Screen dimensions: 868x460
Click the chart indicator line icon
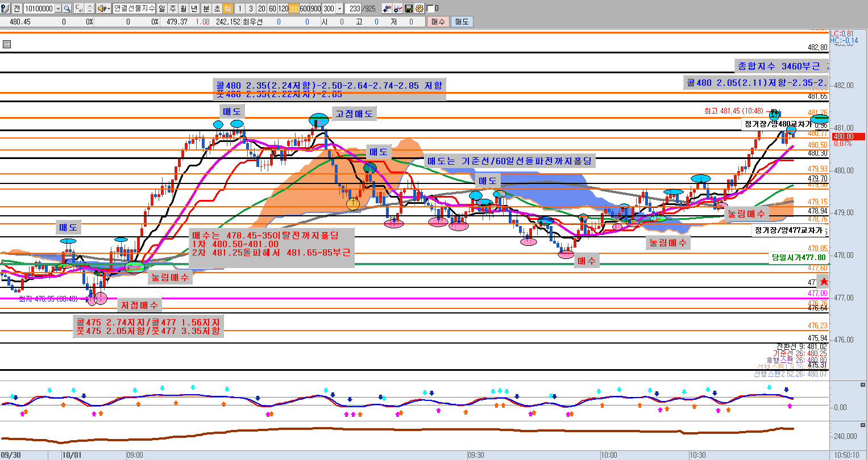[398, 9]
